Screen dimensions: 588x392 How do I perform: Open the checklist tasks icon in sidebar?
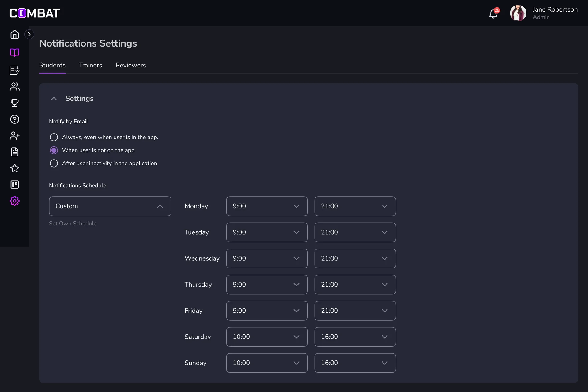tap(15, 70)
